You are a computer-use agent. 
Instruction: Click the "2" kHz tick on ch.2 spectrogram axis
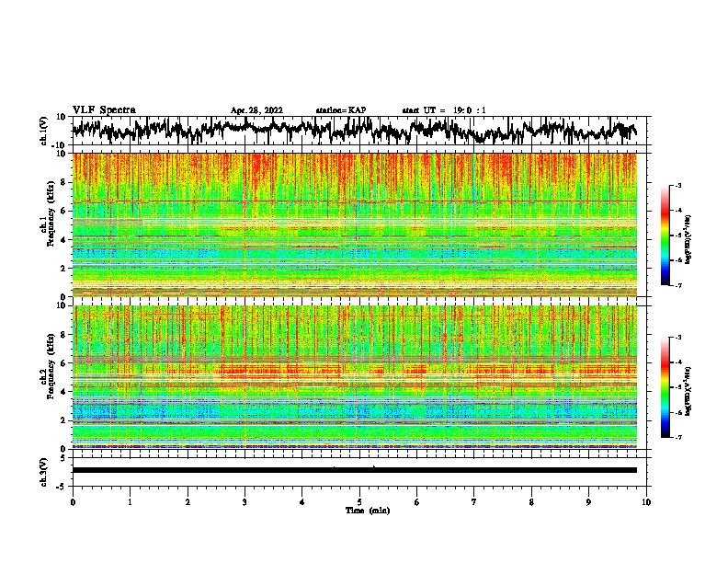tap(63, 420)
